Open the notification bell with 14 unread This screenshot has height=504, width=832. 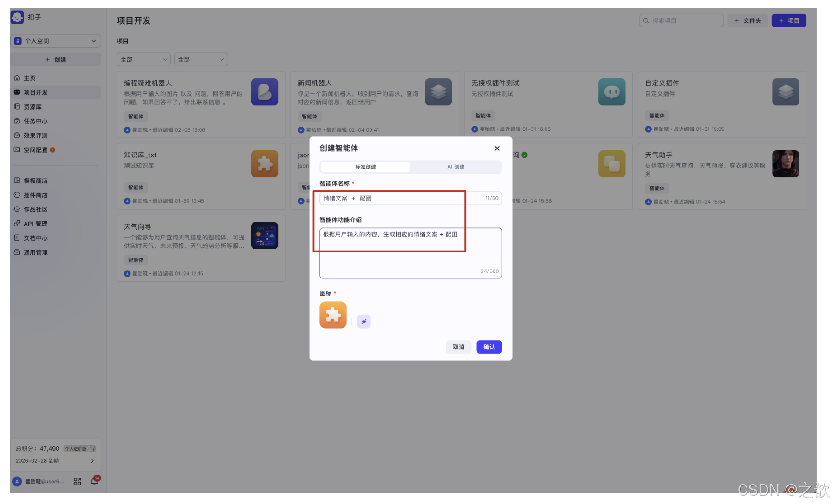[x=94, y=482]
